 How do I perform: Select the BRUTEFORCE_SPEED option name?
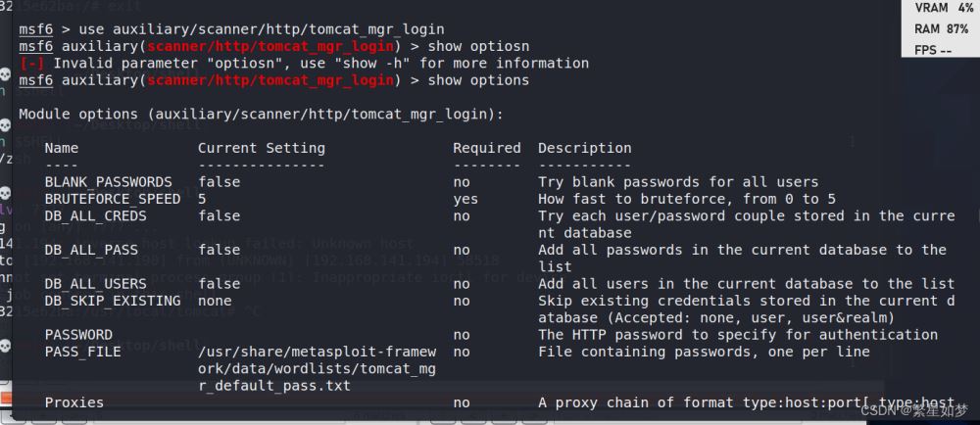click(x=113, y=199)
